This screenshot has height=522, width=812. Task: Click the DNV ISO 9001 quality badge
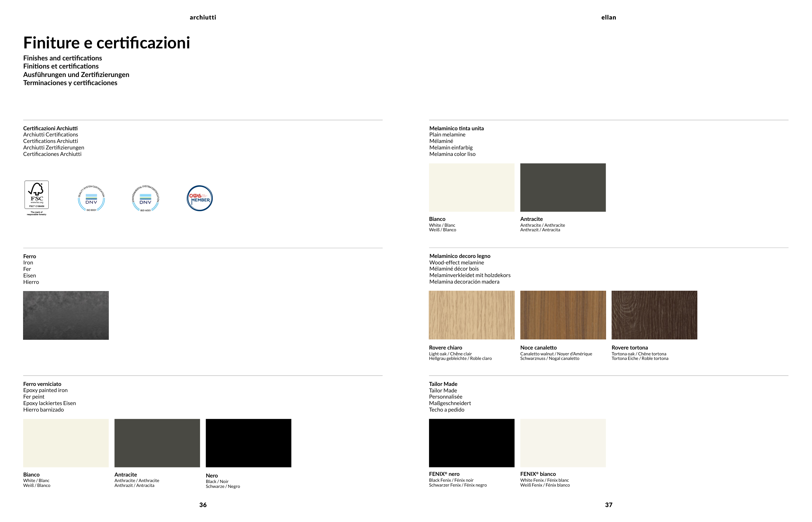point(91,198)
